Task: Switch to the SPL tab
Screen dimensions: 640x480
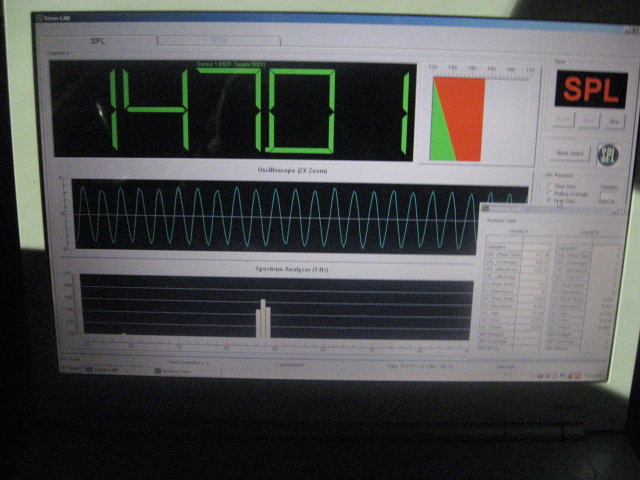Action: [98, 41]
